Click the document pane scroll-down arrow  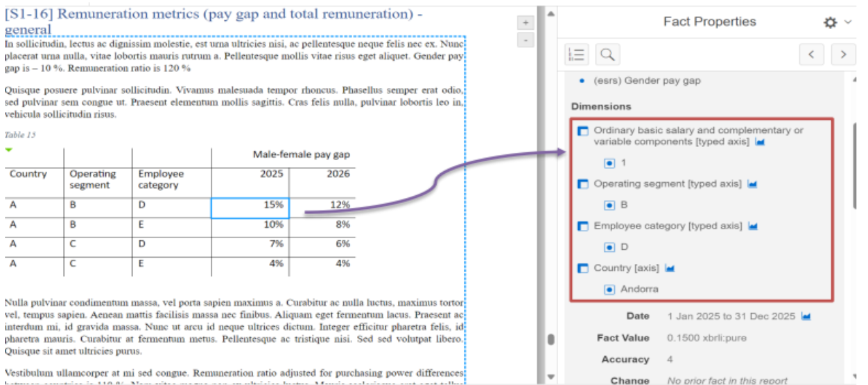(x=550, y=377)
